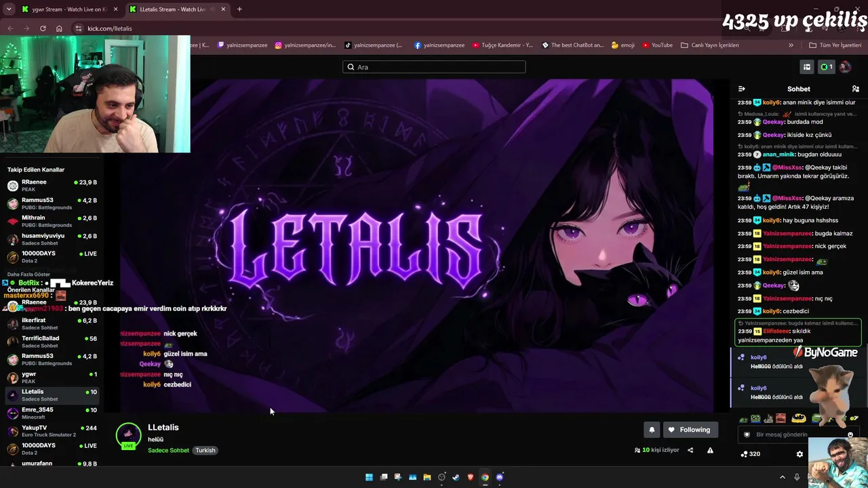Open the ygwr channel in sidebar
The width and height of the screenshot is (868, 488).
click(x=52, y=378)
